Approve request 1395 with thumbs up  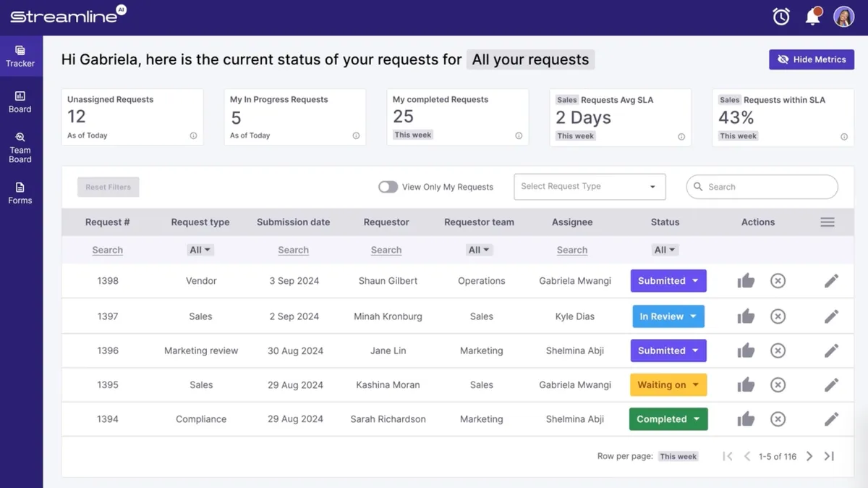pyautogui.click(x=746, y=385)
